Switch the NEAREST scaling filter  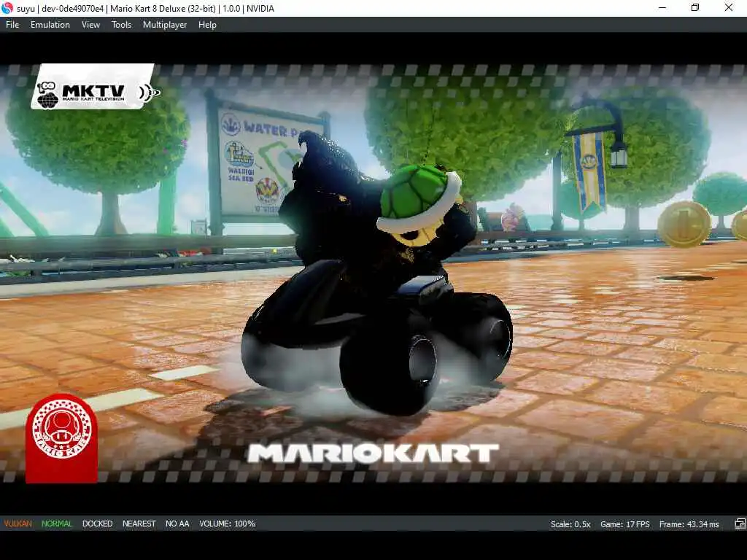coord(139,524)
